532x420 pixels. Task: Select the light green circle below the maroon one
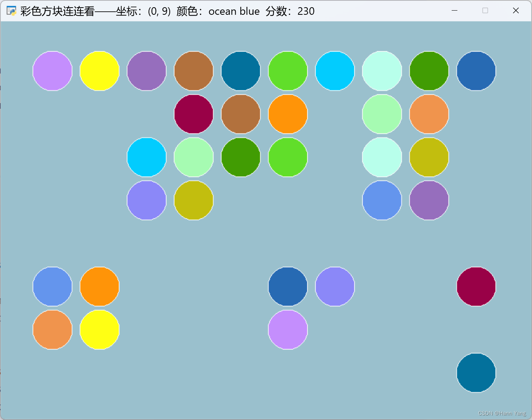tap(194, 157)
